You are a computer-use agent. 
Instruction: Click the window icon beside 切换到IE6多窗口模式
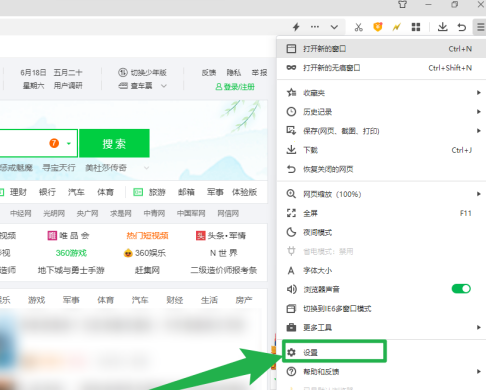(291, 308)
